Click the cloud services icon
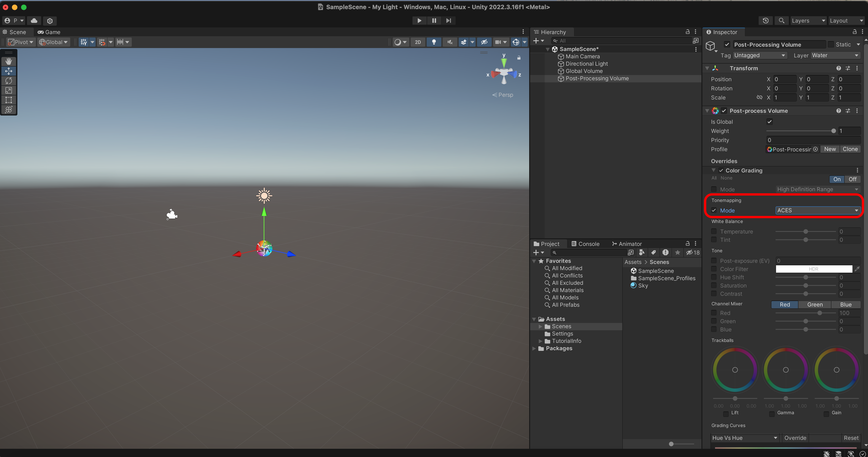The width and height of the screenshot is (868, 457). (34, 21)
